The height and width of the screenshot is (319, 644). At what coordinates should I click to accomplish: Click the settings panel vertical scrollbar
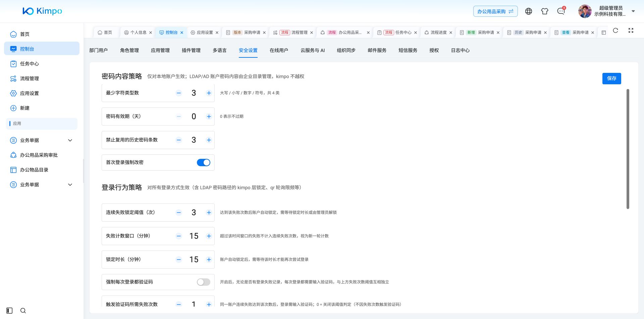628,149
